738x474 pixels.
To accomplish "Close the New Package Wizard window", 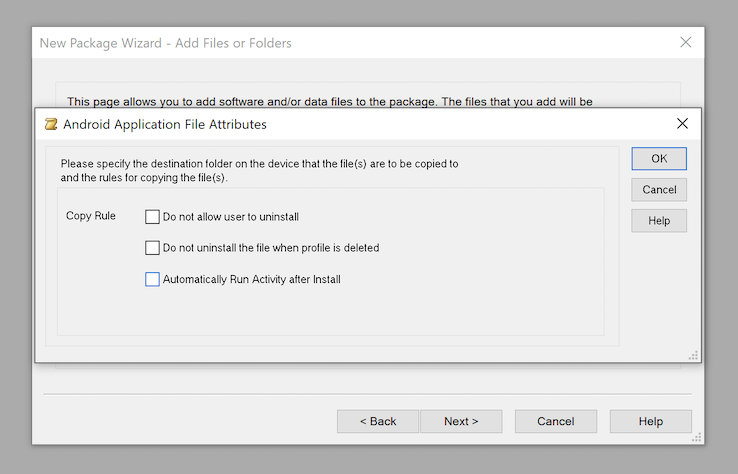I will click(x=686, y=42).
